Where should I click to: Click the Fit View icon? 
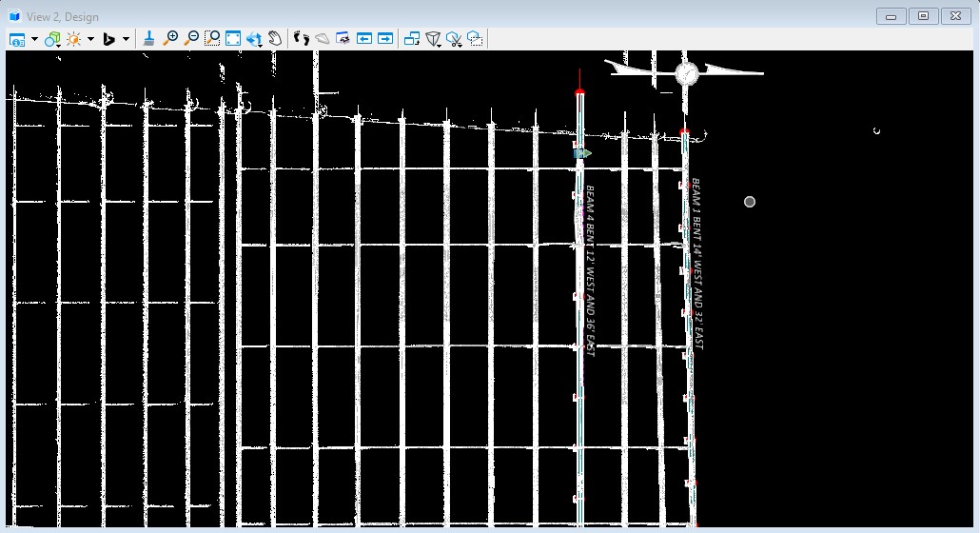pyautogui.click(x=233, y=38)
